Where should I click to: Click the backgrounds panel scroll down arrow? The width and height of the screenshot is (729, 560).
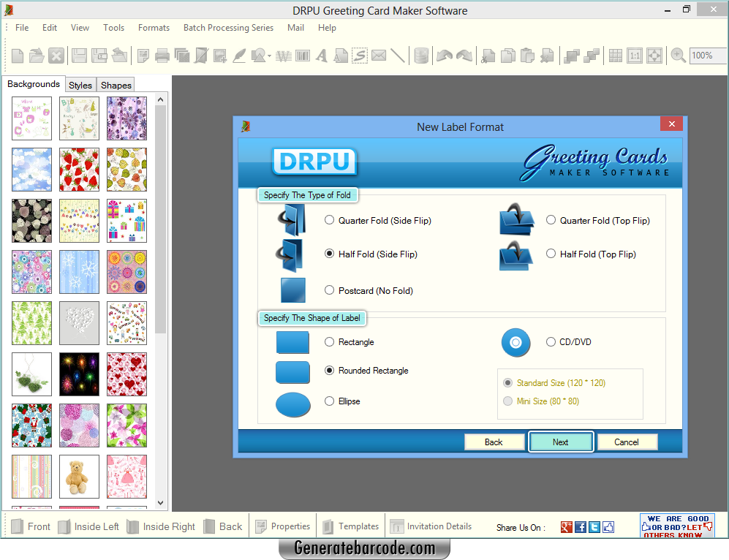(x=160, y=503)
